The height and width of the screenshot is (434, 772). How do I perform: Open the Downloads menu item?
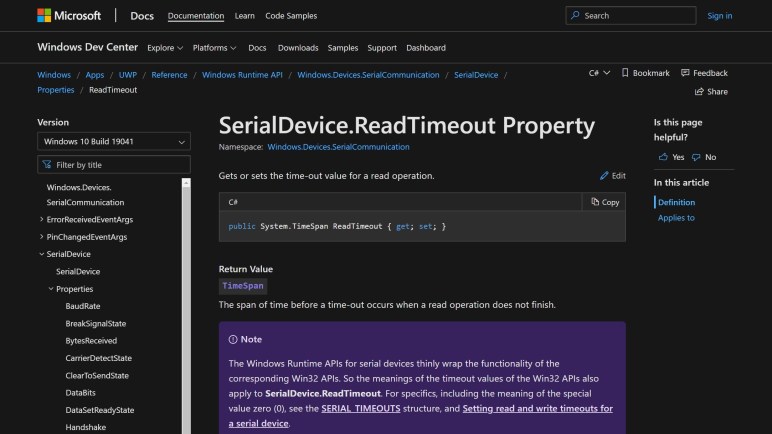pyautogui.click(x=298, y=48)
